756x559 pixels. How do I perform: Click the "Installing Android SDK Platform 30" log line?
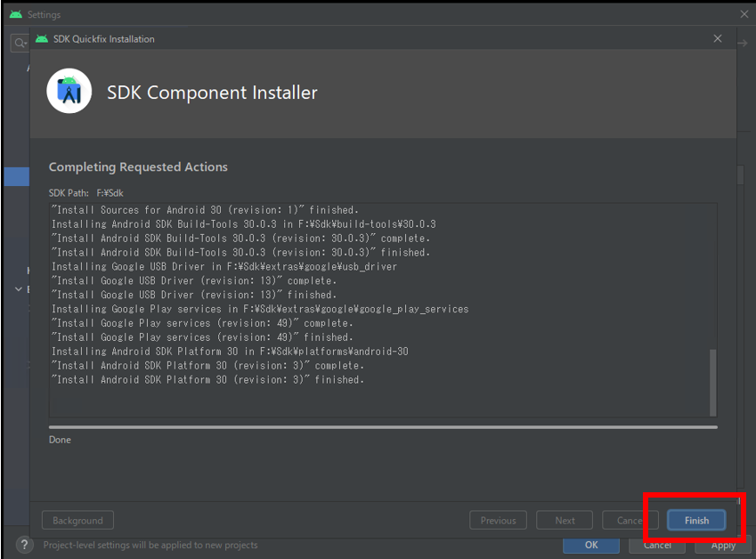tap(230, 352)
